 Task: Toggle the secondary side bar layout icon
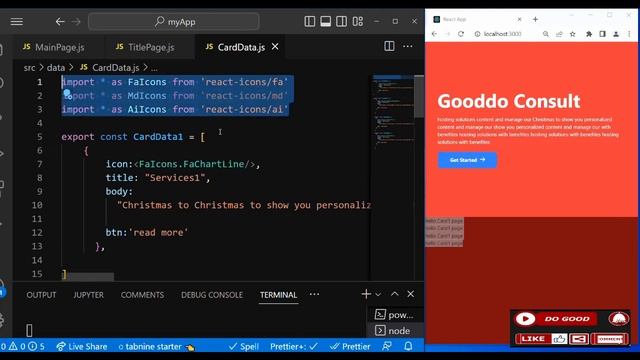click(x=342, y=21)
